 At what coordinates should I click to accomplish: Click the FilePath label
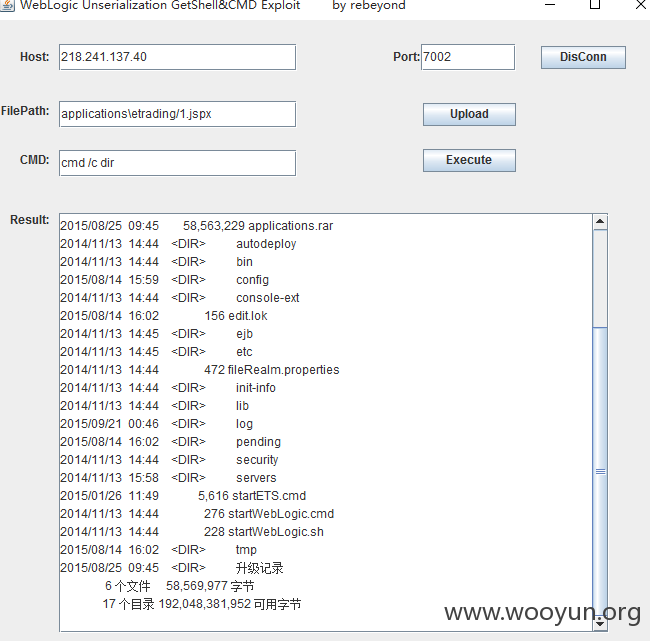[25, 111]
